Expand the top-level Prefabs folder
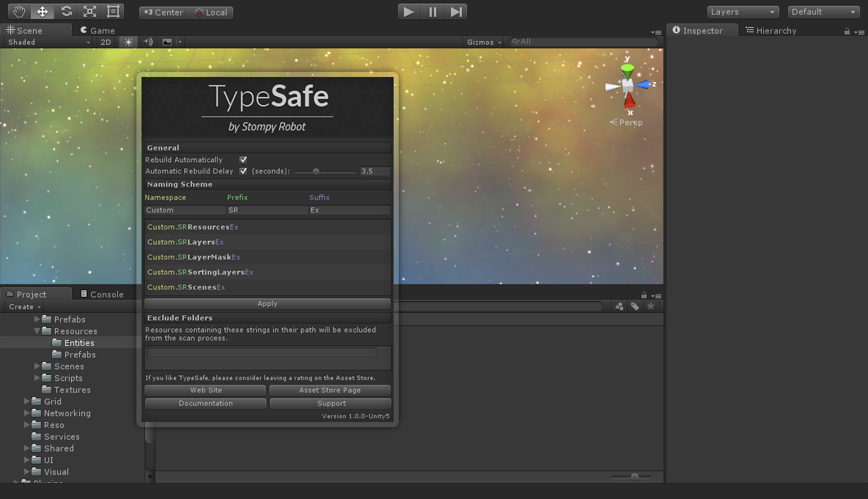This screenshot has width=868, height=499. click(x=37, y=319)
